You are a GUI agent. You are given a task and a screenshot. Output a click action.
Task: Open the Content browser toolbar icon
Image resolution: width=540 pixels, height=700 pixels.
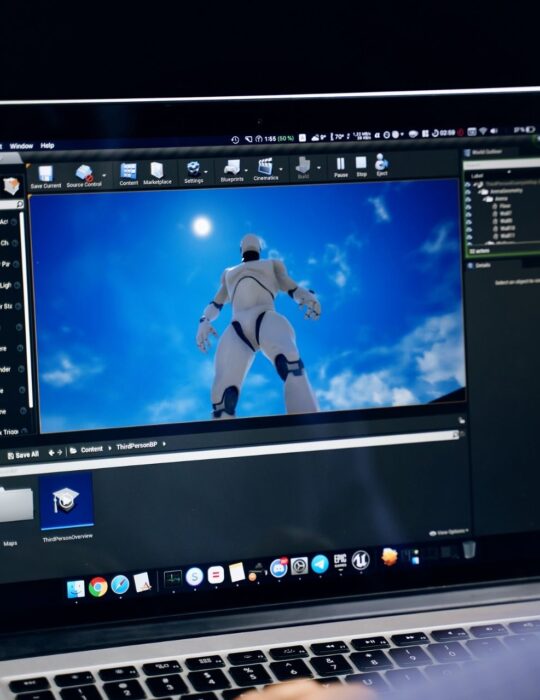click(128, 171)
